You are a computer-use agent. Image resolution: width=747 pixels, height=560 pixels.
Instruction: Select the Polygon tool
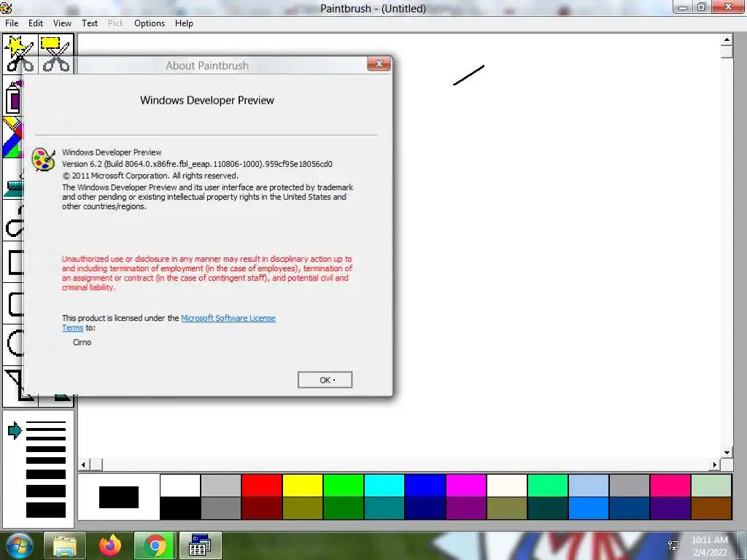[x=13, y=386]
